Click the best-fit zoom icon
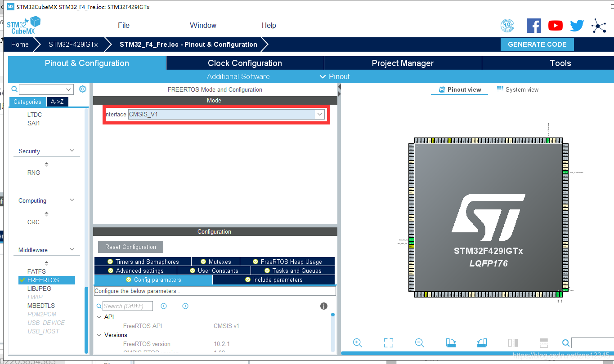Image resolution: width=614 pixels, height=364 pixels. point(388,342)
